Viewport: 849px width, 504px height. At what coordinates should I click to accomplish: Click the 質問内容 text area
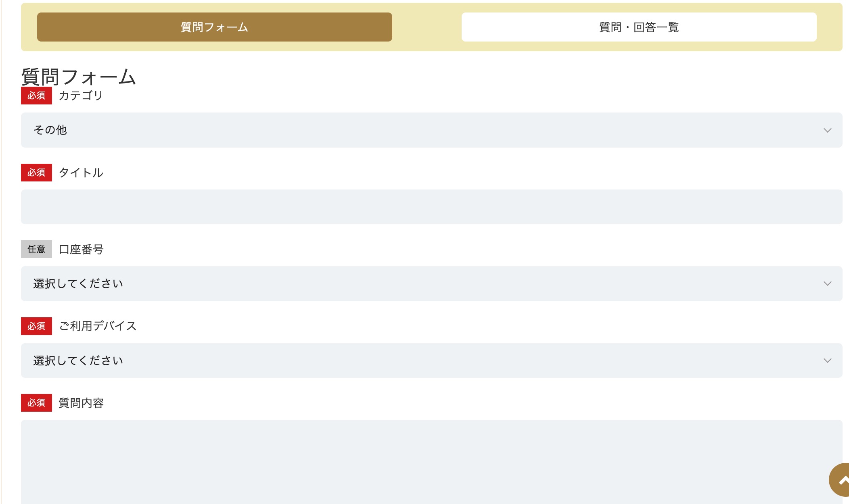coord(431,462)
